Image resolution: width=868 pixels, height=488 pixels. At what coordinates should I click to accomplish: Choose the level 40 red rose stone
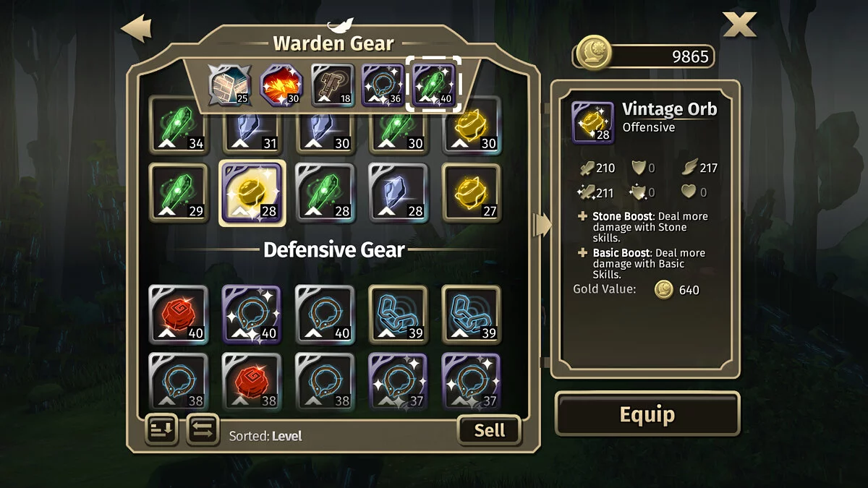[x=178, y=314]
